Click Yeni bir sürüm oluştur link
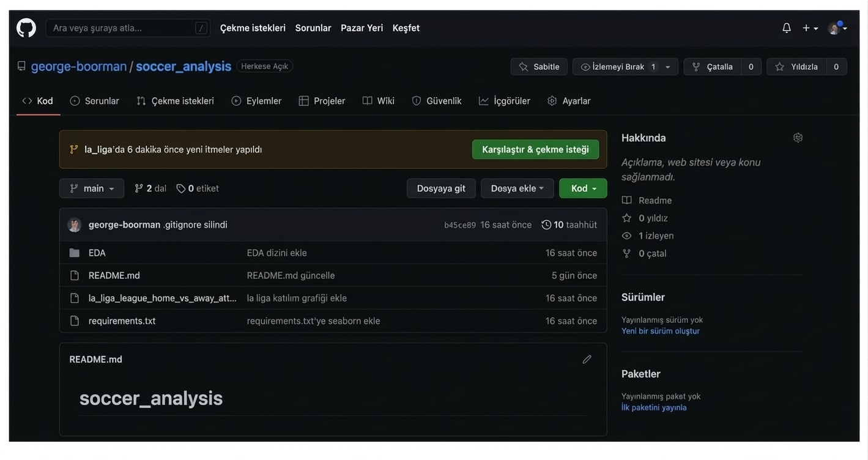The width and height of the screenshot is (868, 460). (x=661, y=331)
